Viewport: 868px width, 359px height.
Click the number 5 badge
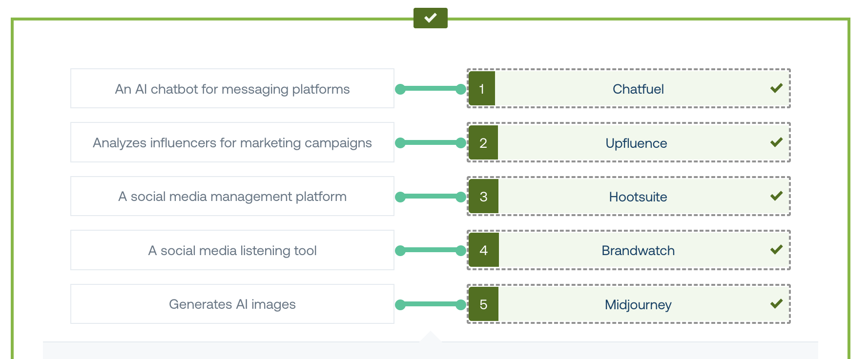(x=483, y=304)
